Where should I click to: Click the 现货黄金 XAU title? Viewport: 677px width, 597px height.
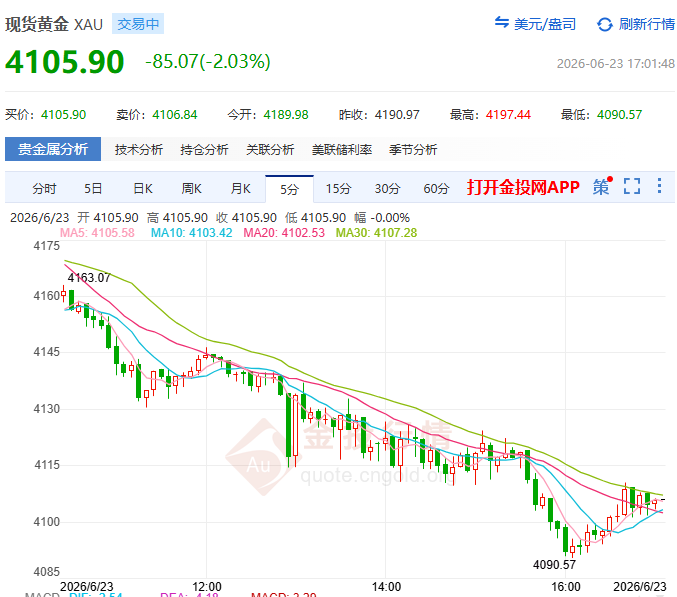point(54,25)
